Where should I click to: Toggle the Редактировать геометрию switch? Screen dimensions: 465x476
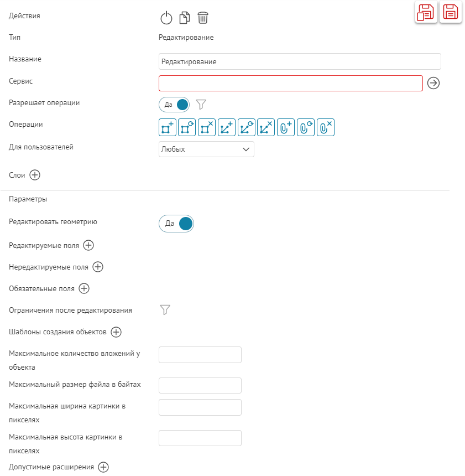(x=176, y=224)
